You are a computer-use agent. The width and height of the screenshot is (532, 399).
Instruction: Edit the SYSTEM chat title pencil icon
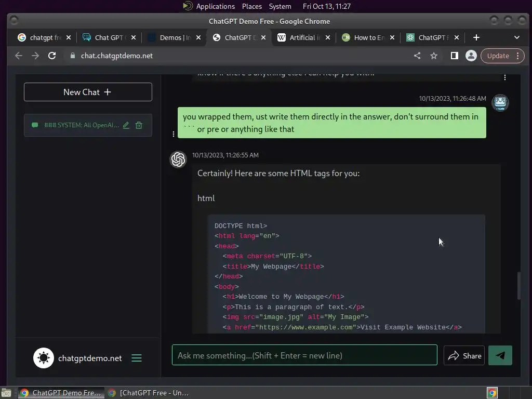point(126,125)
